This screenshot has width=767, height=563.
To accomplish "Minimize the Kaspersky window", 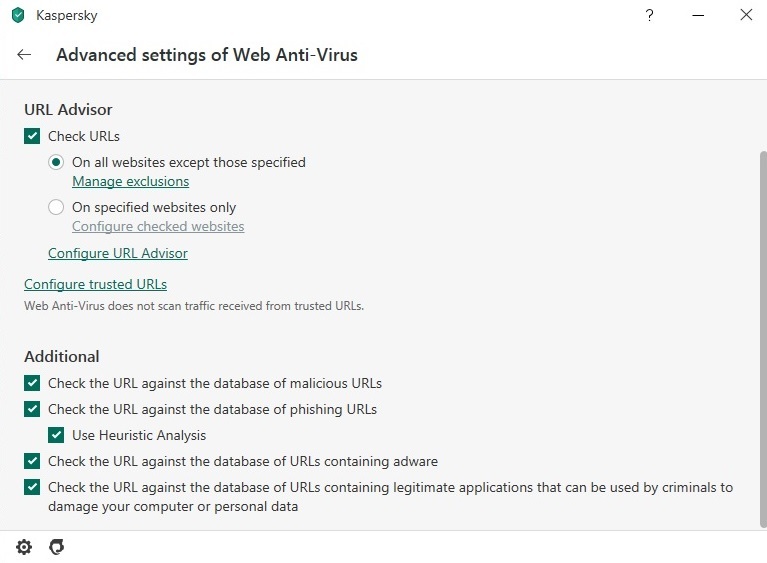I will pos(698,15).
